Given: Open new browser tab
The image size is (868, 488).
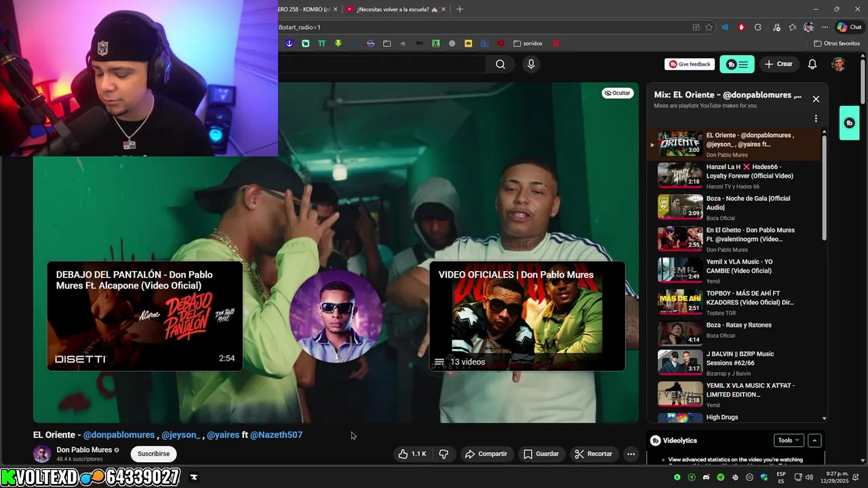Looking at the screenshot, I should click(x=460, y=9).
